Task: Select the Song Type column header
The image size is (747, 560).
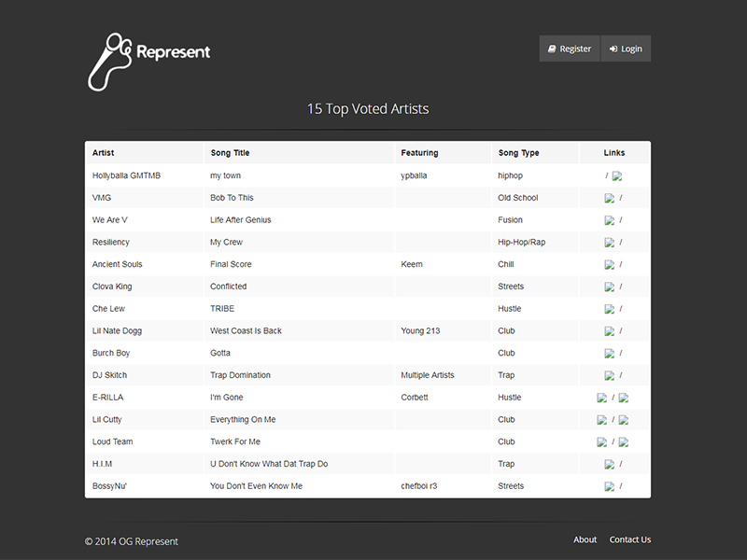Action: click(x=518, y=153)
